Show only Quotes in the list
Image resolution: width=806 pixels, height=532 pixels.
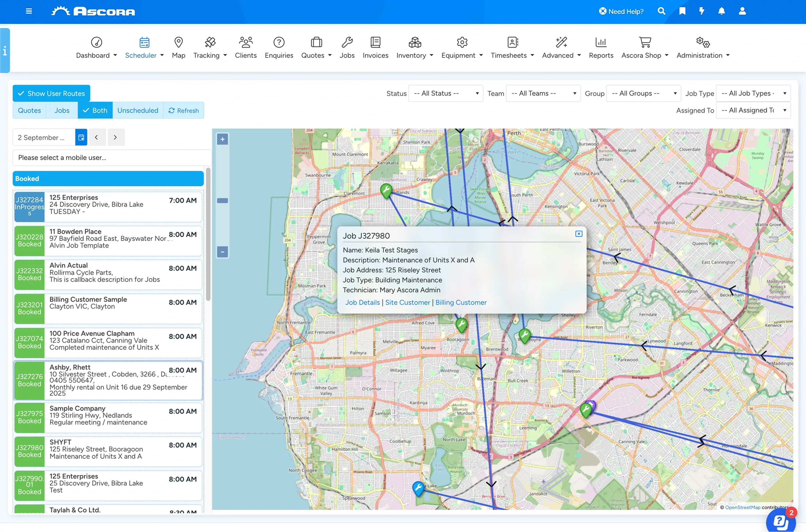[29, 110]
